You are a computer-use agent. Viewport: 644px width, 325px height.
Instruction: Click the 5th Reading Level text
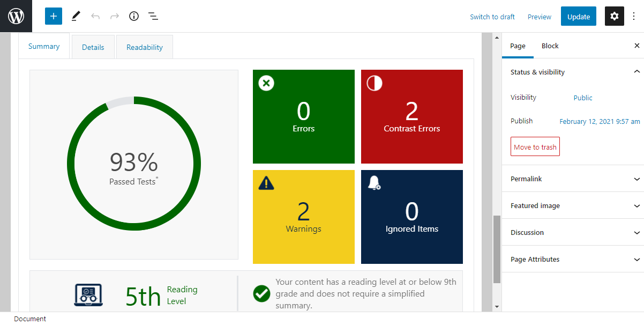[x=161, y=296]
